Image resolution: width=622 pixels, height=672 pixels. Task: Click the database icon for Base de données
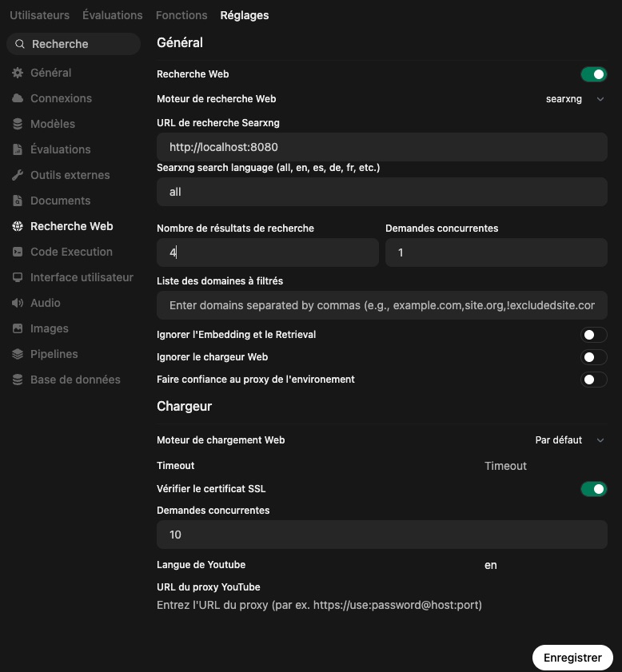click(x=18, y=380)
